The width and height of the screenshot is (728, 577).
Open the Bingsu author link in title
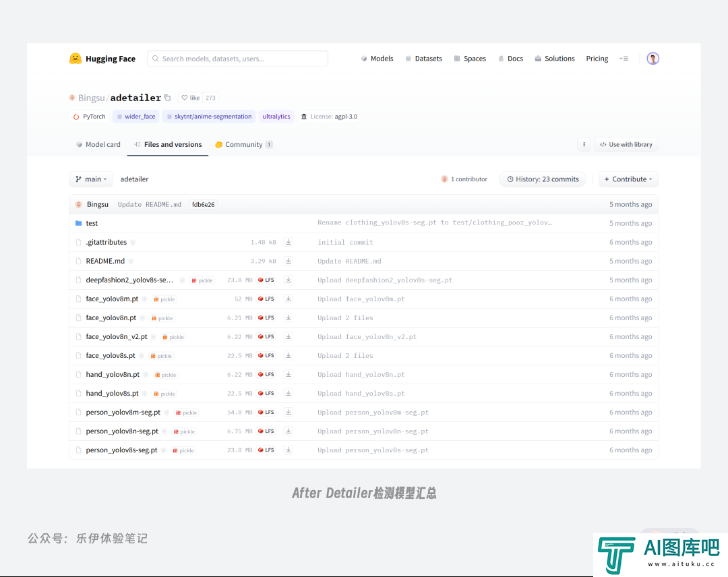(91, 98)
